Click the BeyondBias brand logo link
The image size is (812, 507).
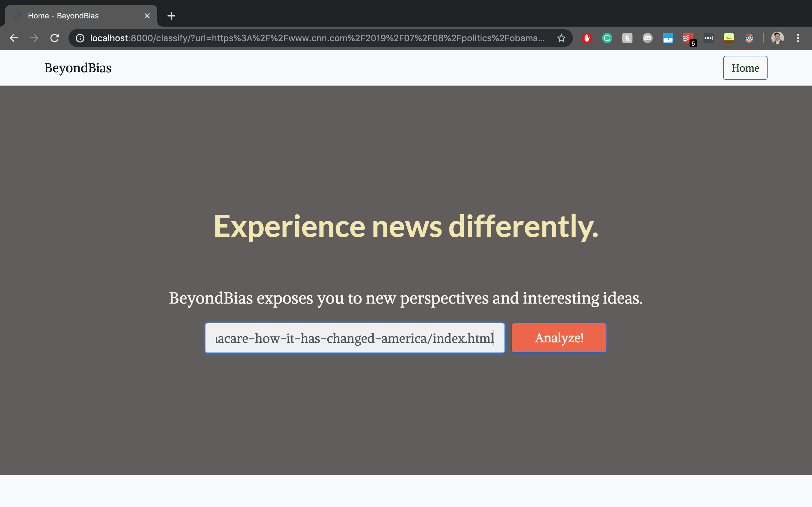[x=78, y=68]
